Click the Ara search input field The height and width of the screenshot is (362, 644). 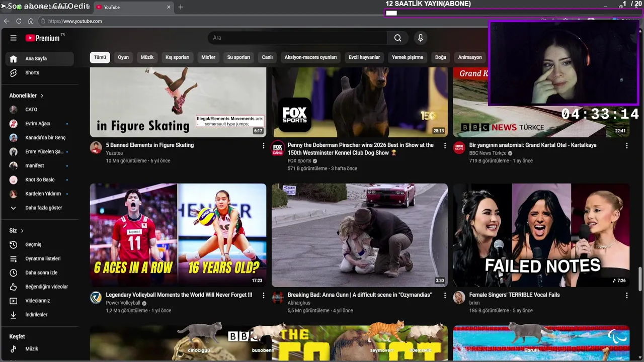(297, 38)
